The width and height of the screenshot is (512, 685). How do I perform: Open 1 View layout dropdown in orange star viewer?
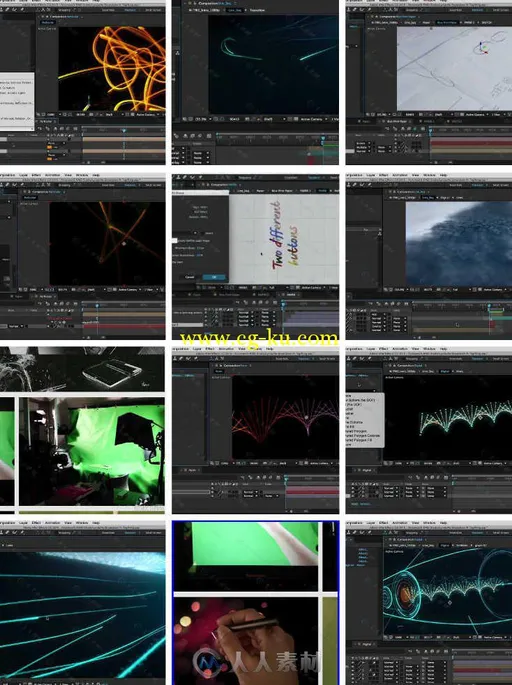click(x=149, y=290)
